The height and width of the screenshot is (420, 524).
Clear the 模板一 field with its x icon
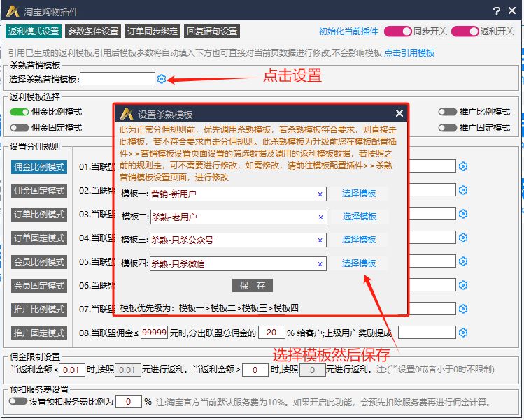[320, 194]
